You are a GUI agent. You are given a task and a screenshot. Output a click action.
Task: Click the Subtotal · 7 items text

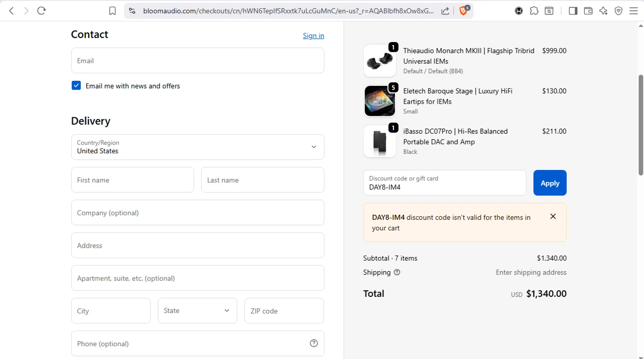point(390,258)
